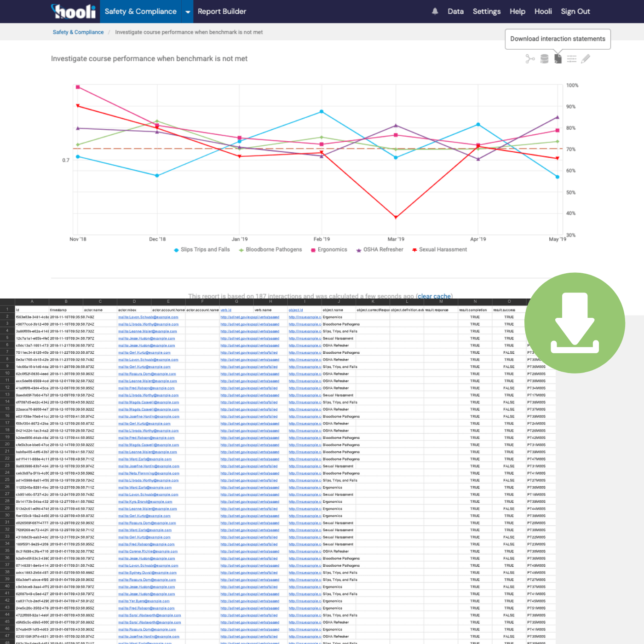Open the report filter options sliders icon

pyautogui.click(x=571, y=58)
